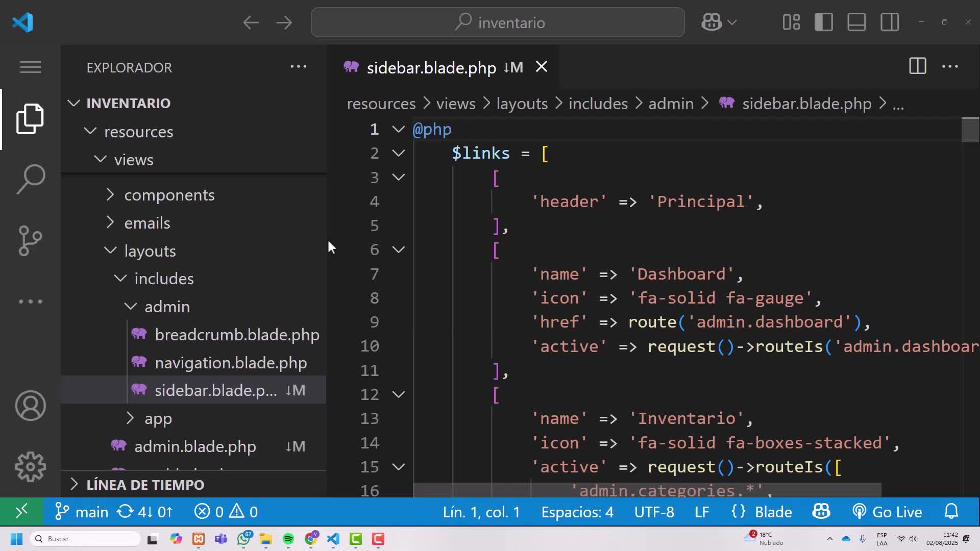Open Source Control view in activity bar
The width and height of the screenshot is (980, 551).
(30, 240)
